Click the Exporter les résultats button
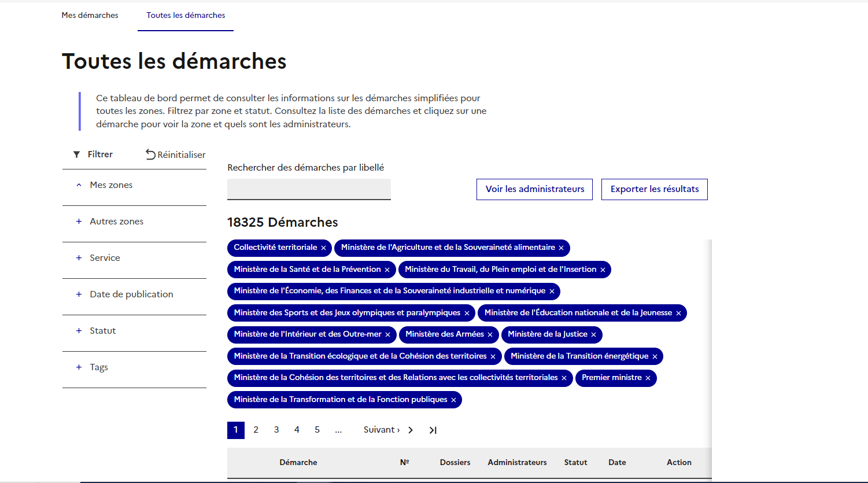The height and width of the screenshot is (483, 868). pyautogui.click(x=654, y=189)
